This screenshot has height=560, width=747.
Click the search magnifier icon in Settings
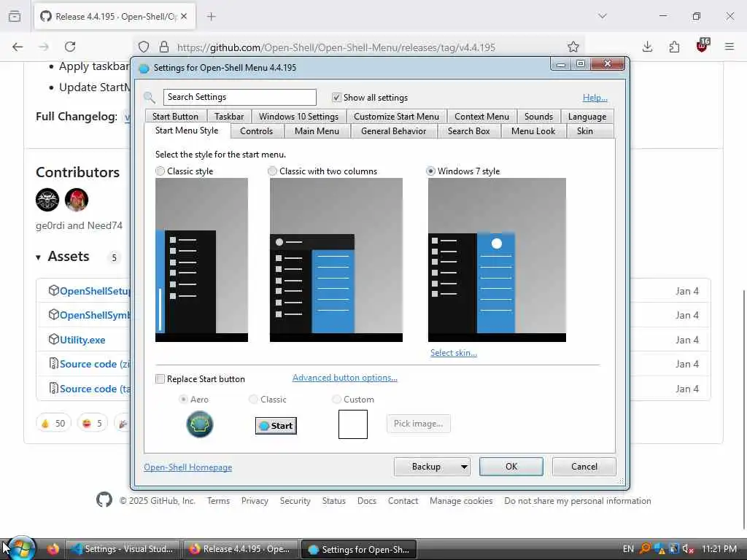point(150,98)
